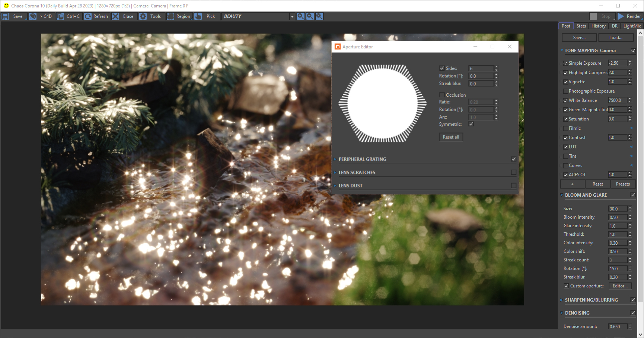Click the Refresh icon in toolbar
The image size is (644, 338).
coord(88,16)
